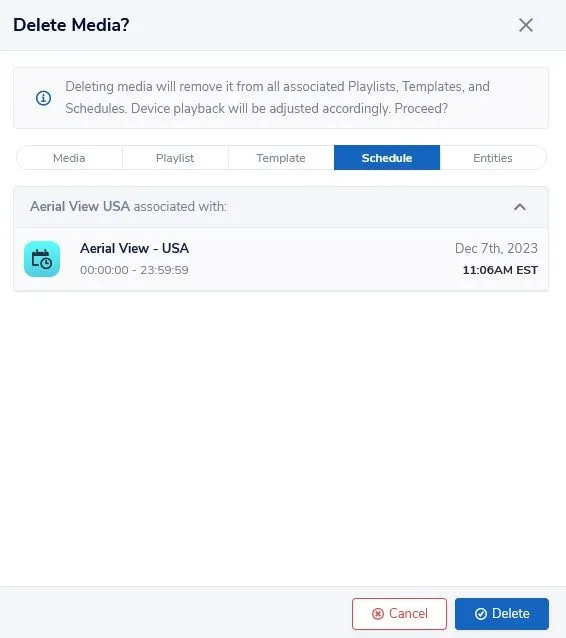Click the circled checkmark icon in Delete
Screen dimensions: 566x638
481,614
